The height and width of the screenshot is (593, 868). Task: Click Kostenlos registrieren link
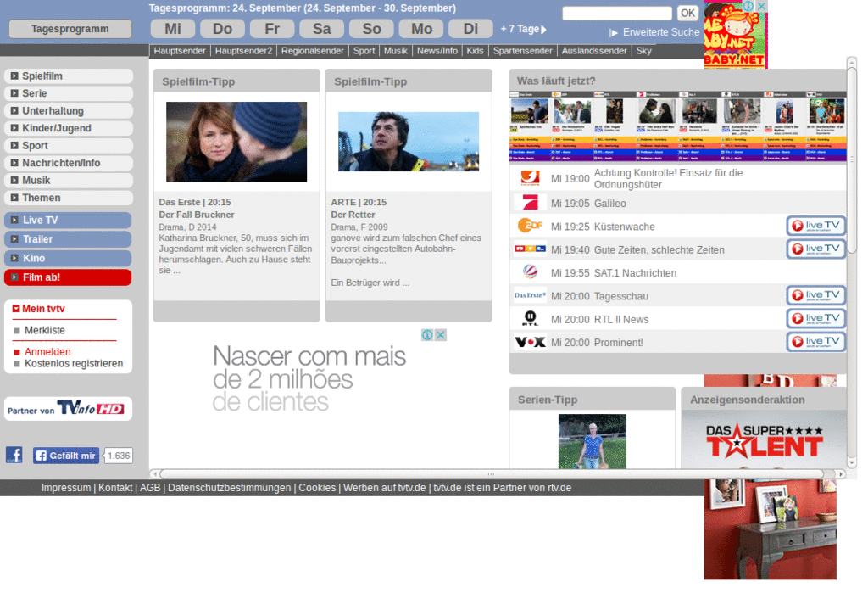click(x=74, y=364)
